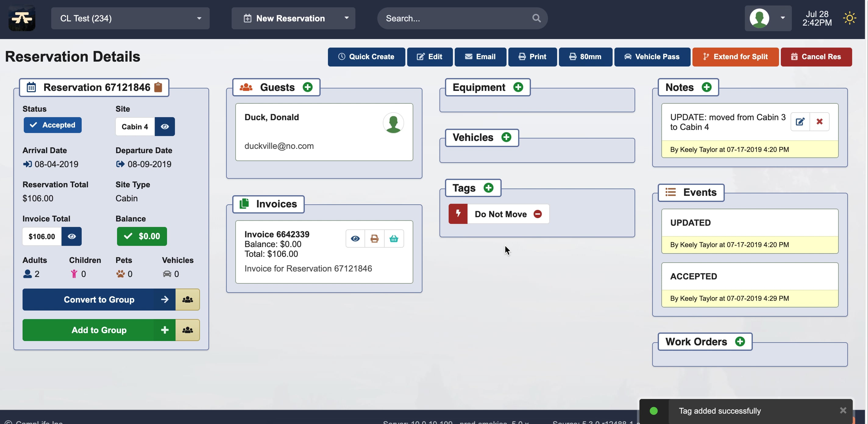Screen dimensions: 868x424
Task: Select Quick Create from the action bar
Action: [x=366, y=57]
